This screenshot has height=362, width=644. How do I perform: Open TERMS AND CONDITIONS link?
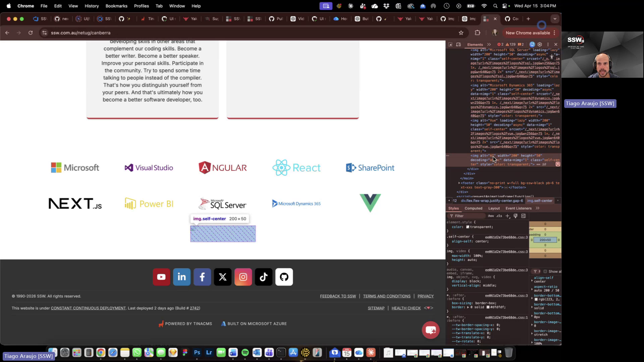point(387,296)
